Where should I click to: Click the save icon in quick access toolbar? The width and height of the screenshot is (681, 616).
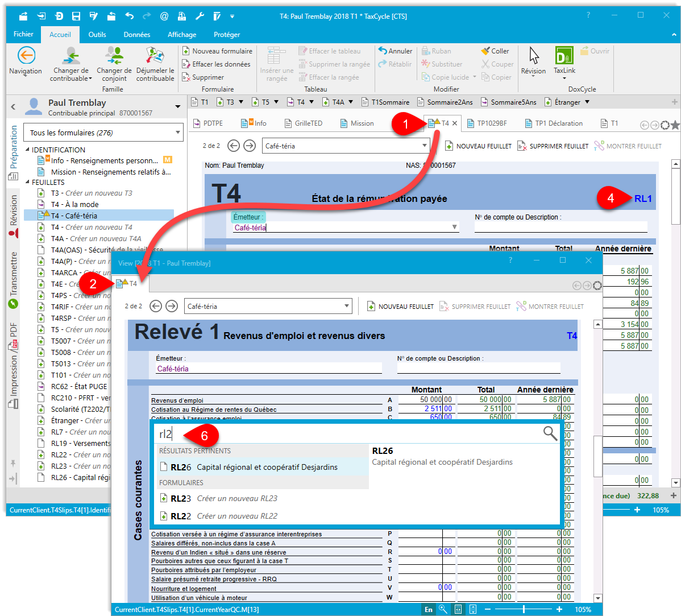(x=76, y=16)
